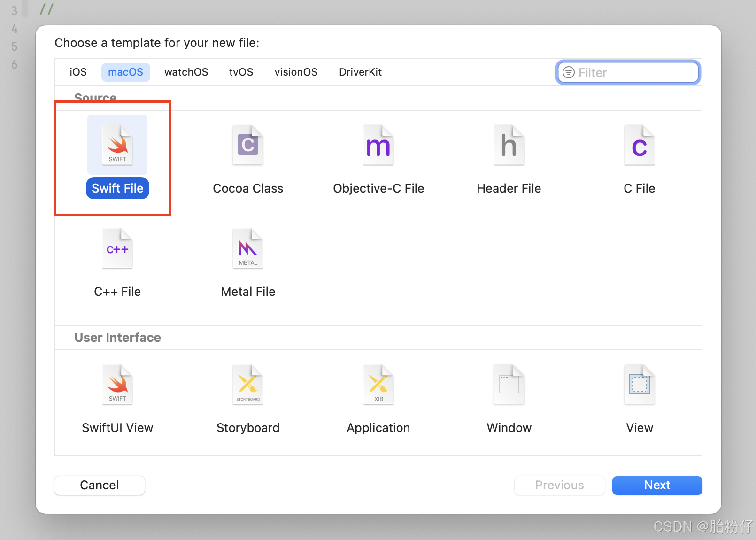Click the Swift File label
Screen dimensions: 756x540
[117, 188]
